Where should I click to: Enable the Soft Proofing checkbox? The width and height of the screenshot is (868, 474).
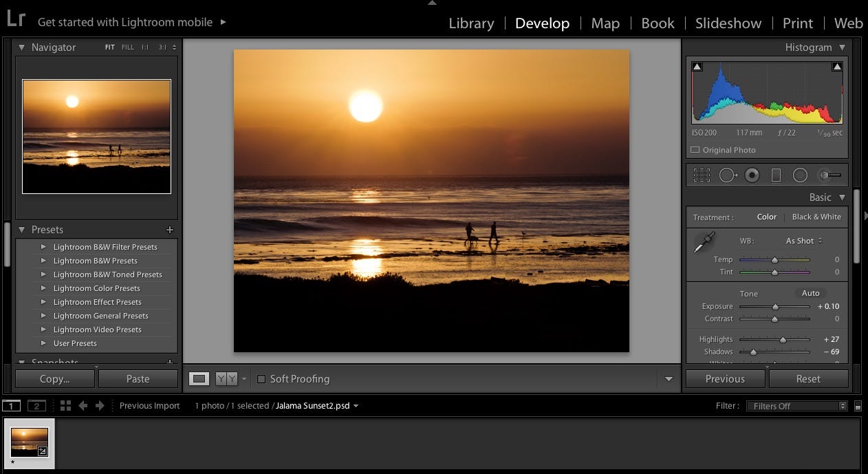(x=261, y=379)
